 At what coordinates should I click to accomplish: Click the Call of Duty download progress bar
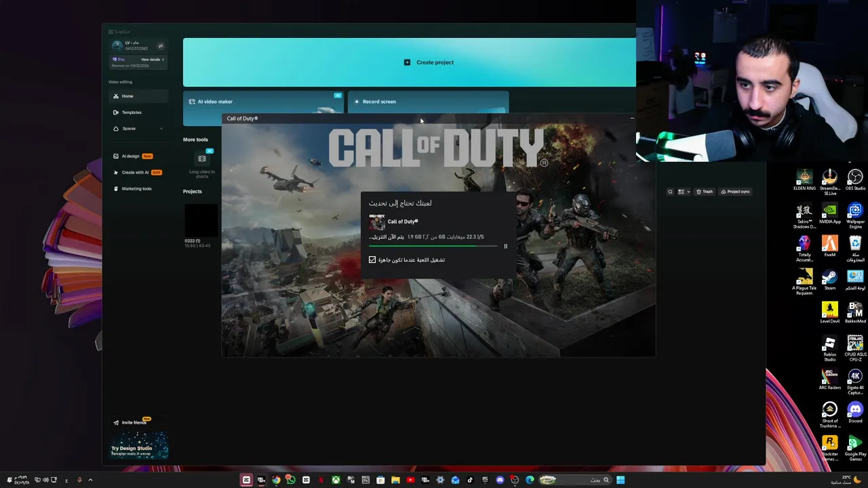coord(433,246)
